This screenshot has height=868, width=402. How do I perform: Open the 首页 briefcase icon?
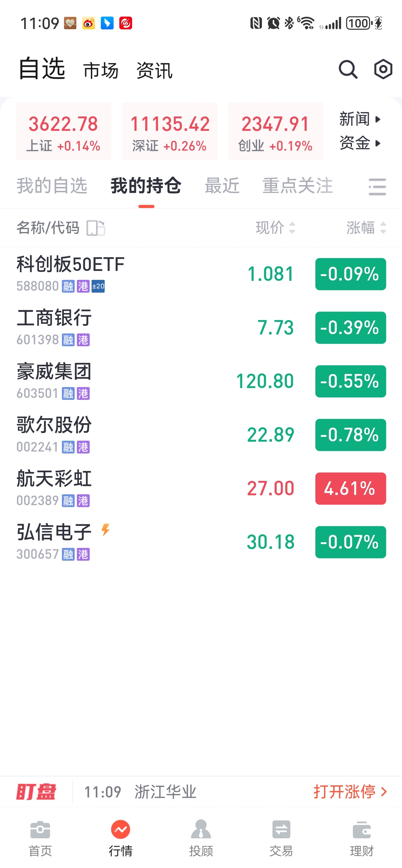point(40,829)
